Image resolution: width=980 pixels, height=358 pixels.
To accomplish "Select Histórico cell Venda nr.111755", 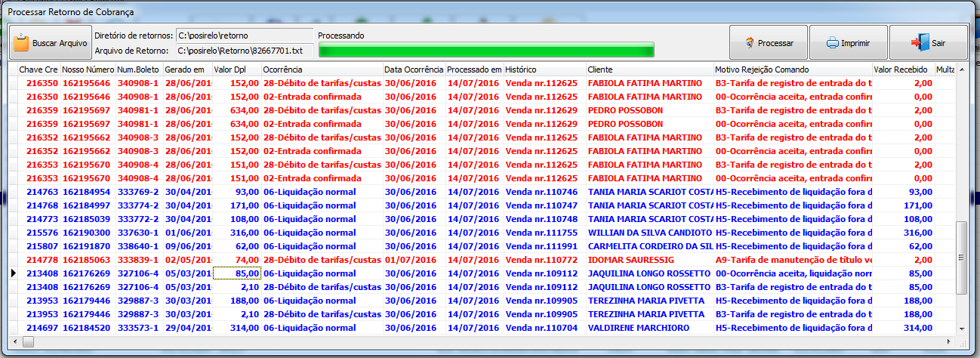I will tap(544, 233).
